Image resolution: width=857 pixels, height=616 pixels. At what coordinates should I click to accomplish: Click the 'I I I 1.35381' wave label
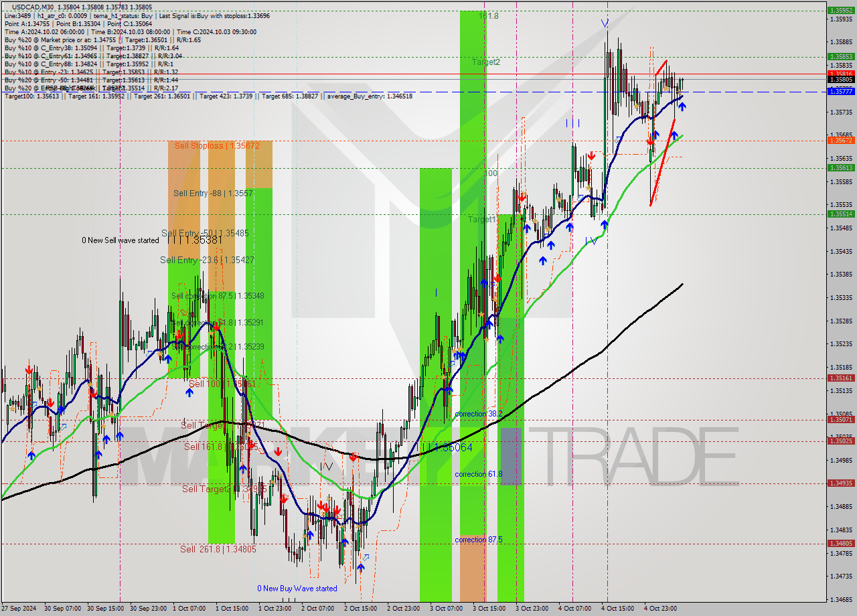tap(196, 239)
